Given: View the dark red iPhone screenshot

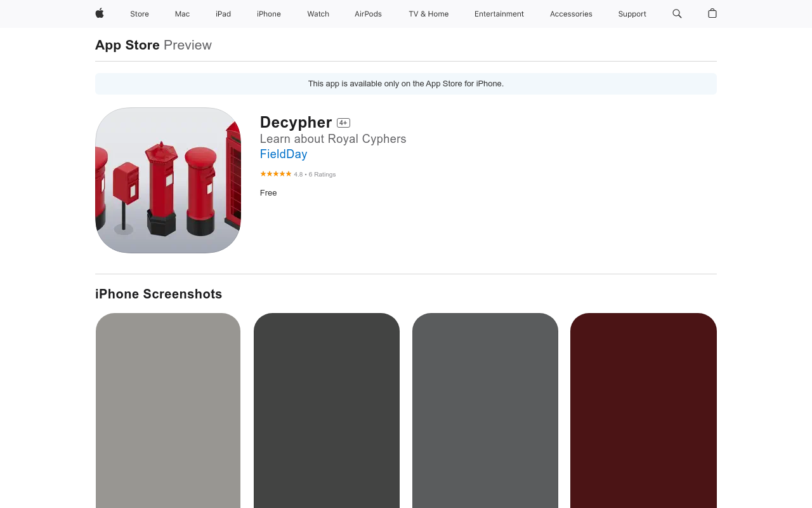Looking at the screenshot, I should [643, 410].
